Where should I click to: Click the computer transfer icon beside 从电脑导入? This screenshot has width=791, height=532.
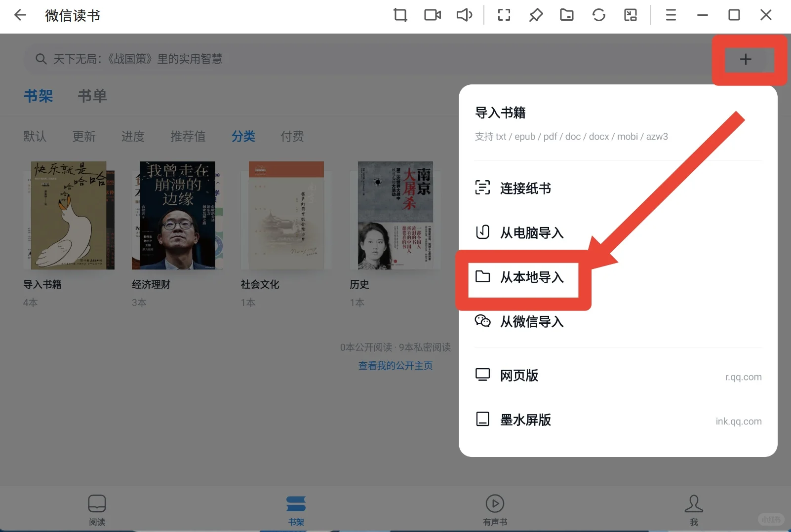[x=482, y=232]
